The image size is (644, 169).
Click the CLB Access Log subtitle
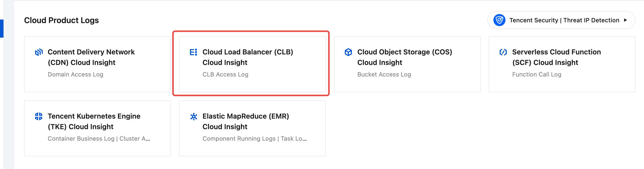point(225,74)
